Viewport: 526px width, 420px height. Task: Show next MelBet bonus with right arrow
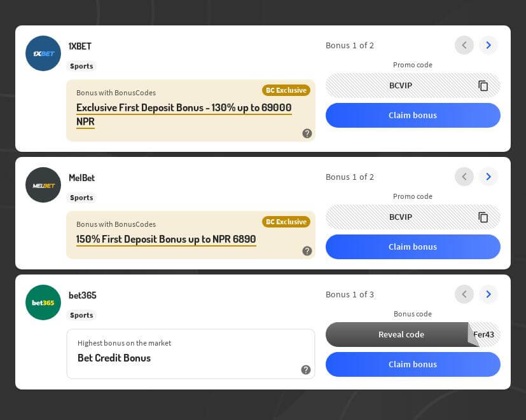click(x=488, y=177)
